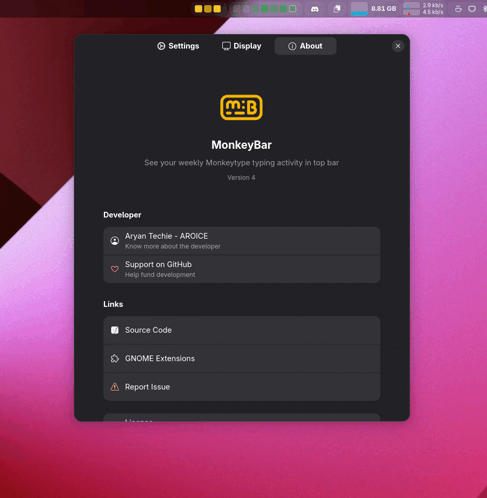Click the developer profile person icon
The height and width of the screenshot is (498, 487).
[x=115, y=241]
